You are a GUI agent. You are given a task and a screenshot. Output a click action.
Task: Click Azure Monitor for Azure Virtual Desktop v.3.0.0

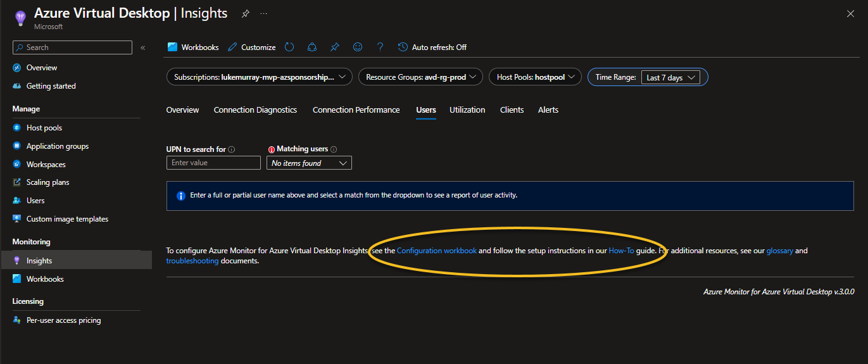[x=779, y=292]
